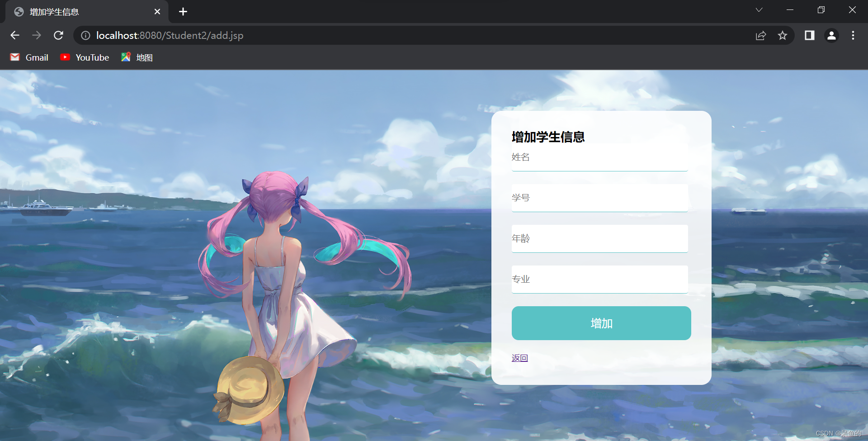Open the side panel icon
Image resolution: width=868 pixels, height=441 pixels.
point(809,35)
